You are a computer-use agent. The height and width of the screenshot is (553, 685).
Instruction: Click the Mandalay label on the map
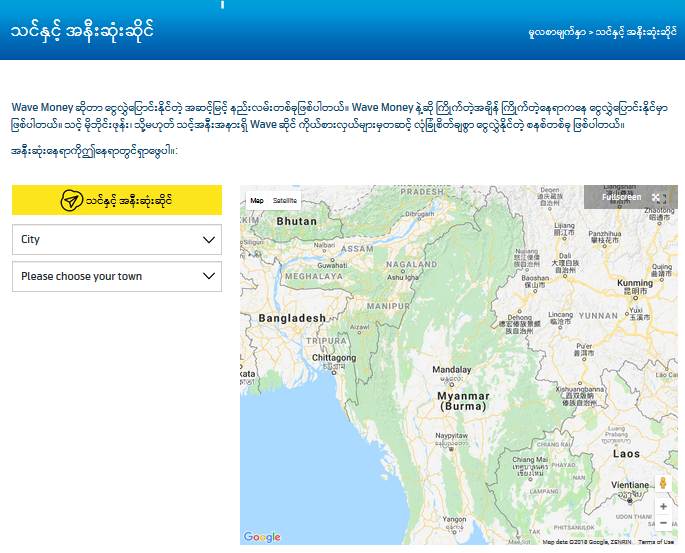[x=452, y=370]
